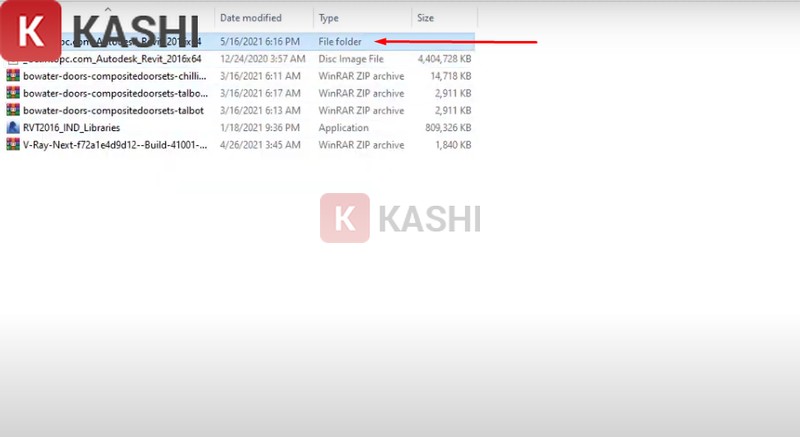Click the Disc Image File type cell
This screenshot has height=437, width=800.
[x=351, y=59]
